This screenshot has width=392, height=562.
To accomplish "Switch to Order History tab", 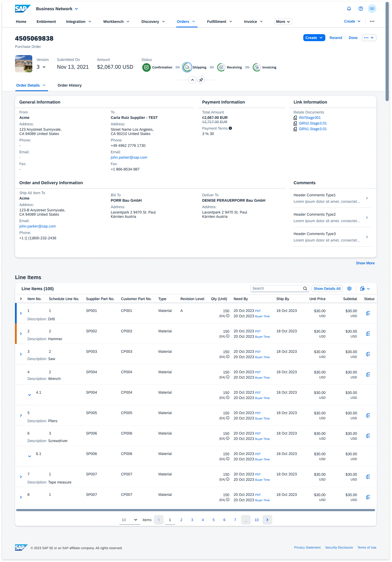I will [x=69, y=85].
